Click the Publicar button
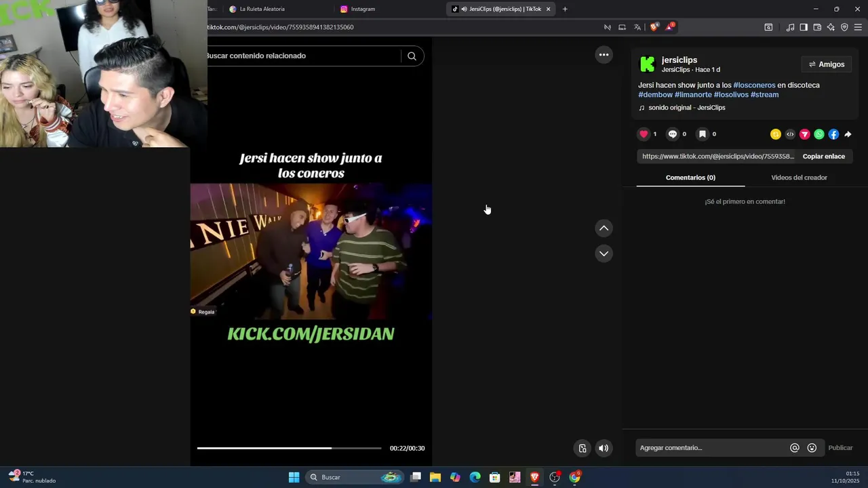Viewport: 868px width, 488px height. click(x=840, y=448)
